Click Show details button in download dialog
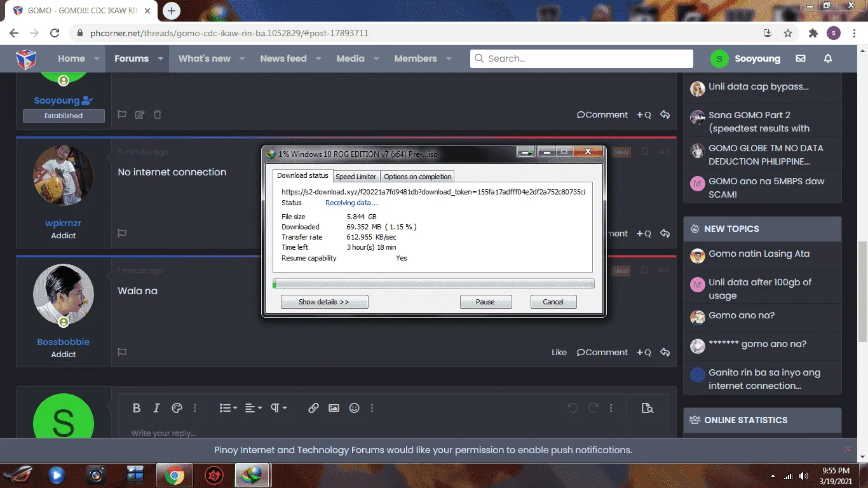 tap(324, 302)
